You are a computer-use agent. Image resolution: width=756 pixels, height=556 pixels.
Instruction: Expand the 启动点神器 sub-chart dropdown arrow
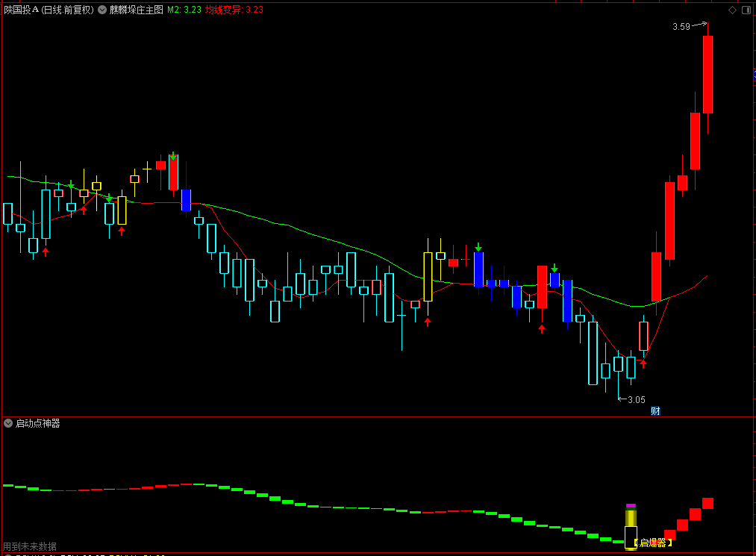(8, 423)
